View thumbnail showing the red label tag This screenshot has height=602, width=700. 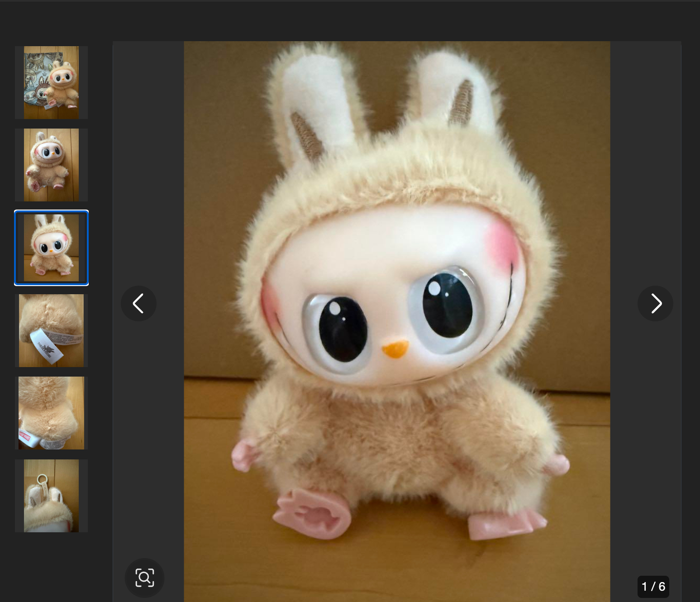coord(51,413)
